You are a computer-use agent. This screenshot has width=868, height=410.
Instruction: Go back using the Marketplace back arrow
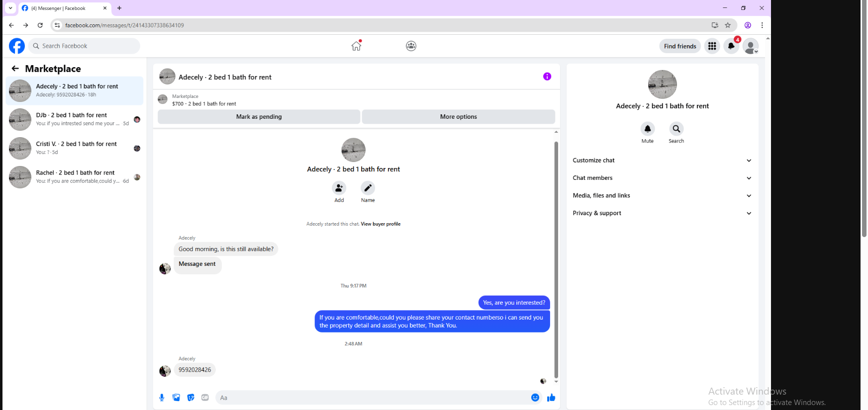pyautogui.click(x=15, y=69)
